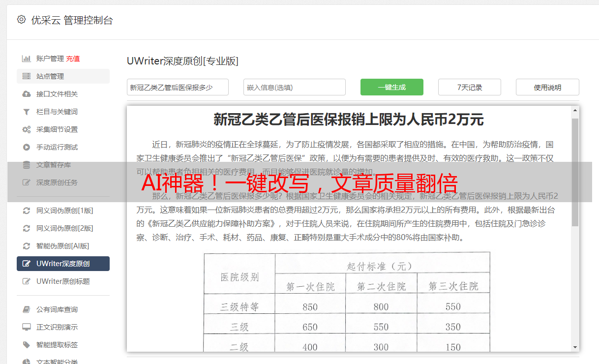Click the cloud icon beside 接口文件相关
The height and width of the screenshot is (364, 599).
(x=27, y=94)
